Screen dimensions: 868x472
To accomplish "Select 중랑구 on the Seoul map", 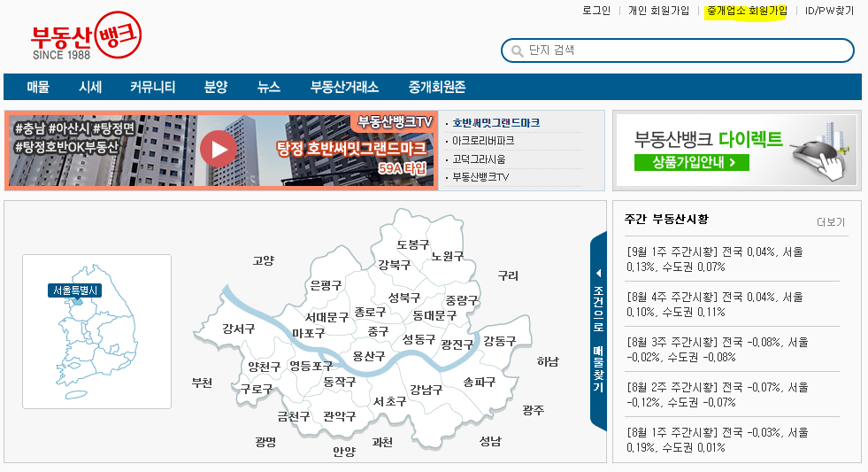I will 462,300.
